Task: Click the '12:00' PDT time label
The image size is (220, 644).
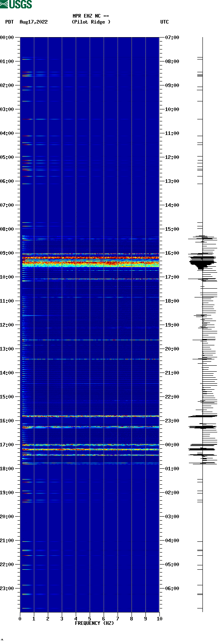Action: [7, 325]
